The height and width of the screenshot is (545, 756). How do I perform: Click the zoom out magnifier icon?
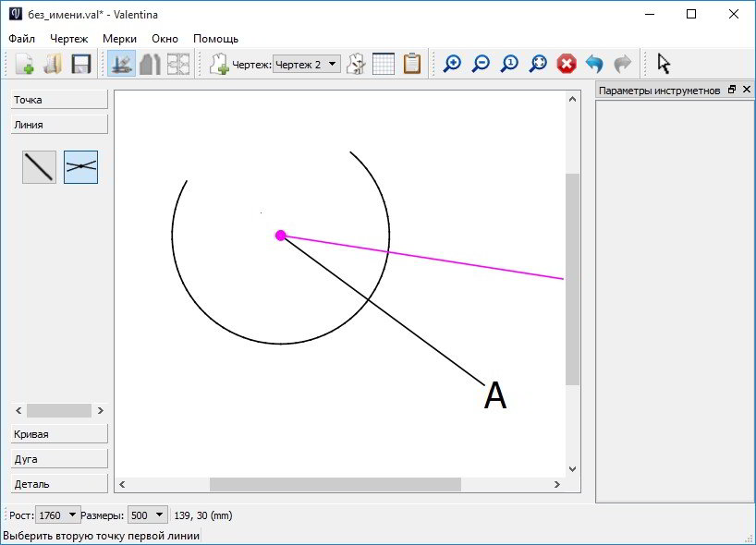[x=481, y=64]
